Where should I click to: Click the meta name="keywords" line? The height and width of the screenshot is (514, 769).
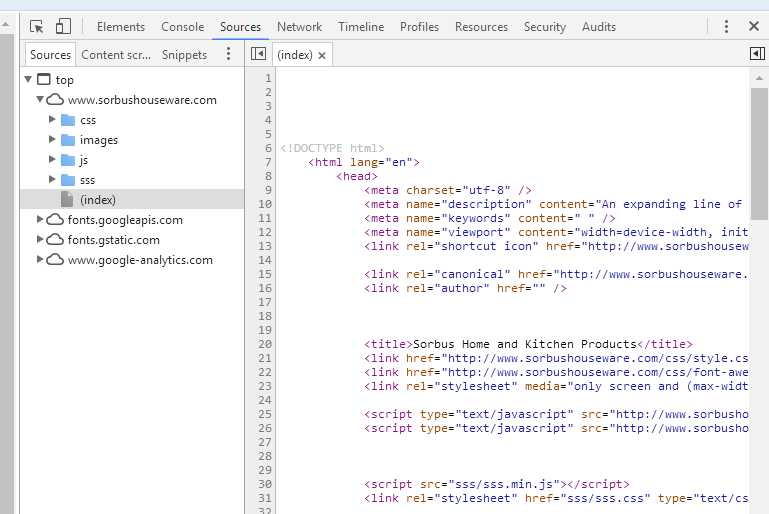click(489, 218)
